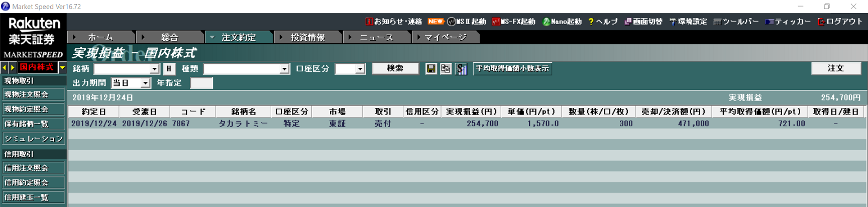
Task: Expand the 口座区分 dropdown
Action: (360, 69)
